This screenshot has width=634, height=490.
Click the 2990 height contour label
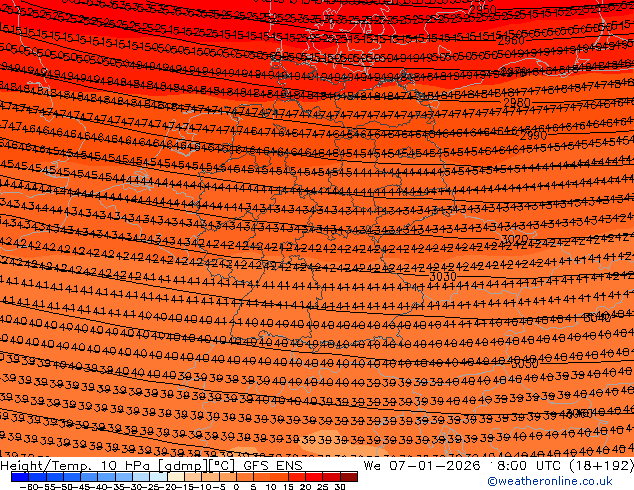coord(534,136)
